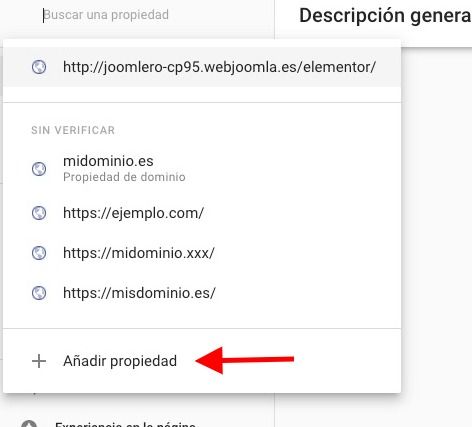Click the SIN VERIFICAR section header
Viewport: 472px width, 427px height.
tap(73, 130)
